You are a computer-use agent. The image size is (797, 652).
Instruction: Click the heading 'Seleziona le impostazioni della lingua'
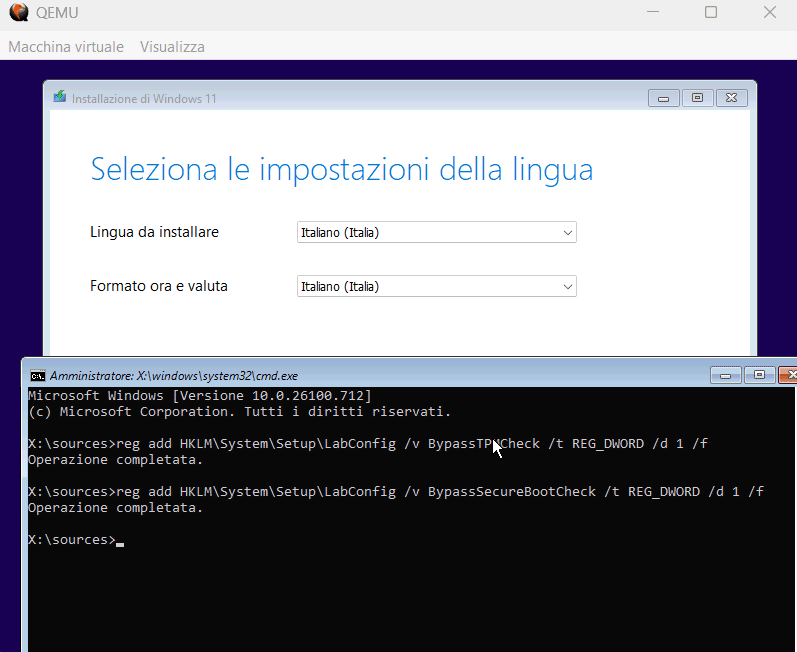[342, 169]
